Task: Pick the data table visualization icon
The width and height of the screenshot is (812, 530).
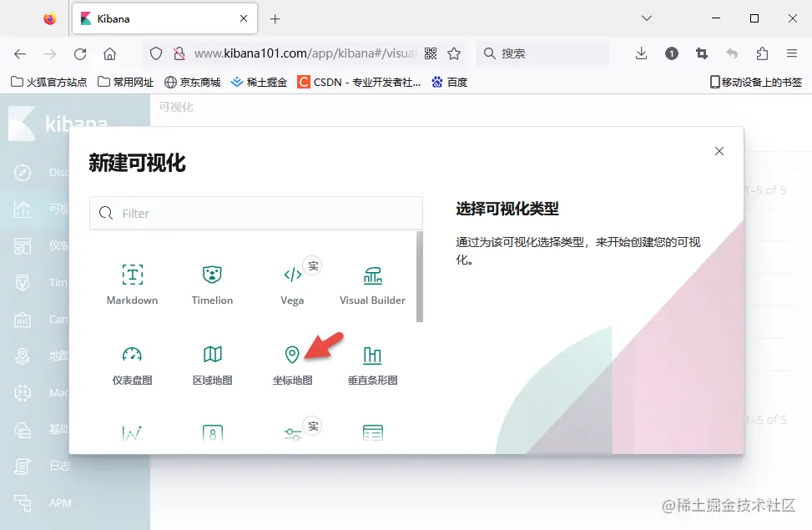Action: [373, 432]
